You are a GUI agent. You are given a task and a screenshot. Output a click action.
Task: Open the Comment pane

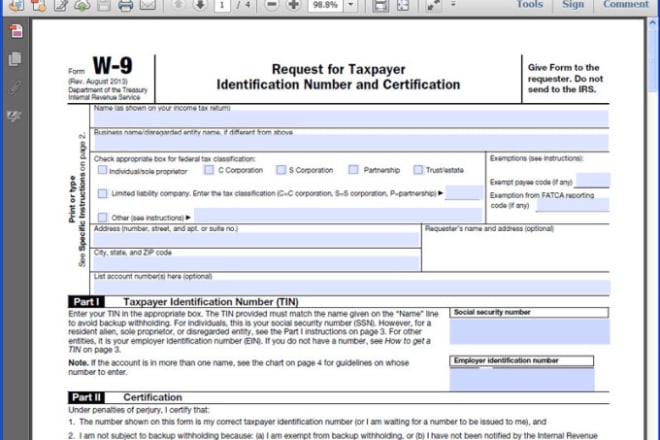pyautogui.click(x=626, y=4)
